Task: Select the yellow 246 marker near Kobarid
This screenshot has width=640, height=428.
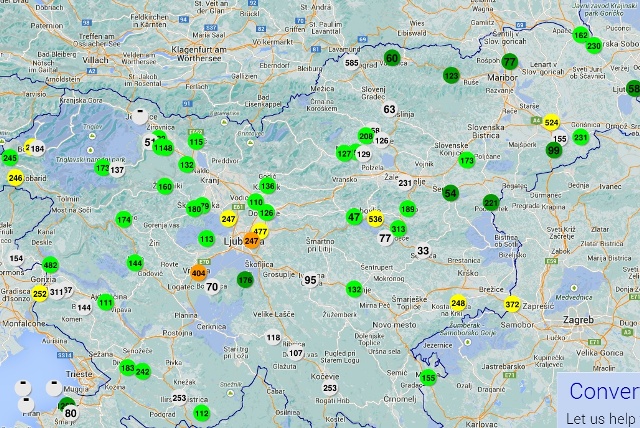Action: click(x=15, y=178)
